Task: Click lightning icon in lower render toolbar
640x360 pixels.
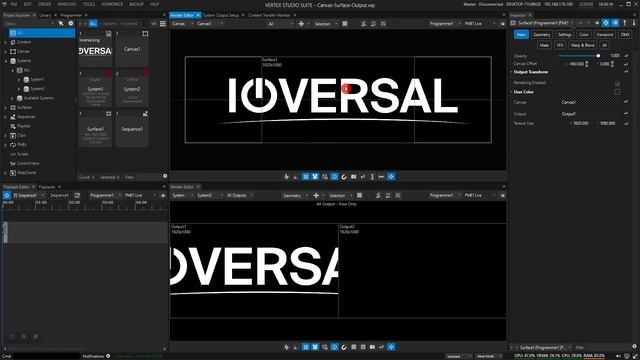Action: (x=287, y=347)
